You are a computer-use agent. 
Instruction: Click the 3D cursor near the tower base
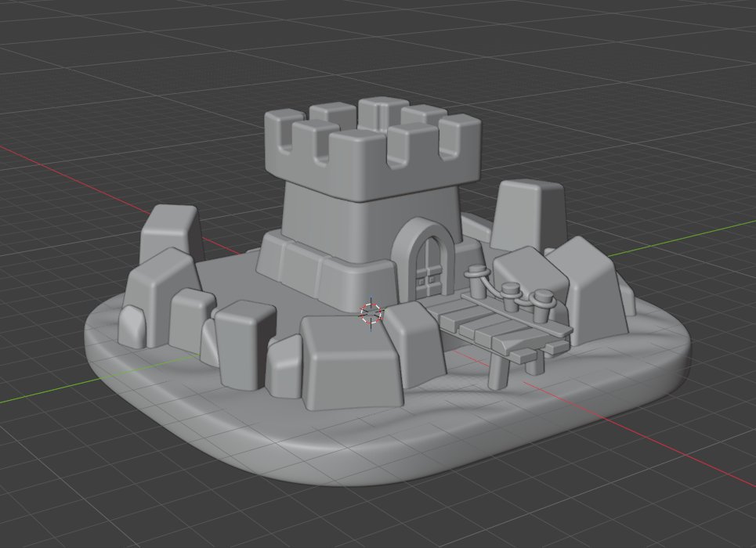click(x=371, y=313)
